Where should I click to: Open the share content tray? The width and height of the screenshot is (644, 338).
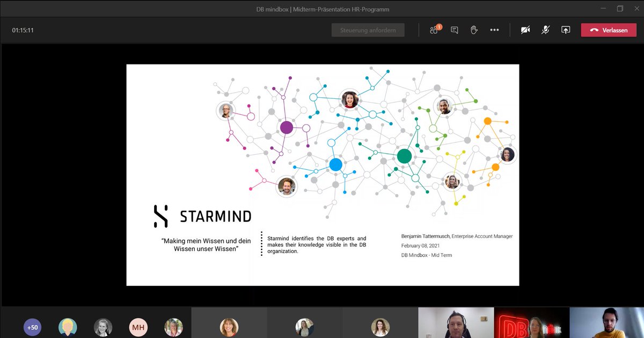click(x=566, y=30)
